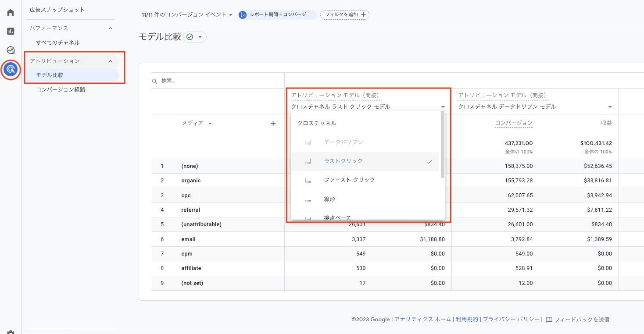Click the affiliate row label
Screen dimensions: 644x334
pyautogui.click(x=191, y=268)
